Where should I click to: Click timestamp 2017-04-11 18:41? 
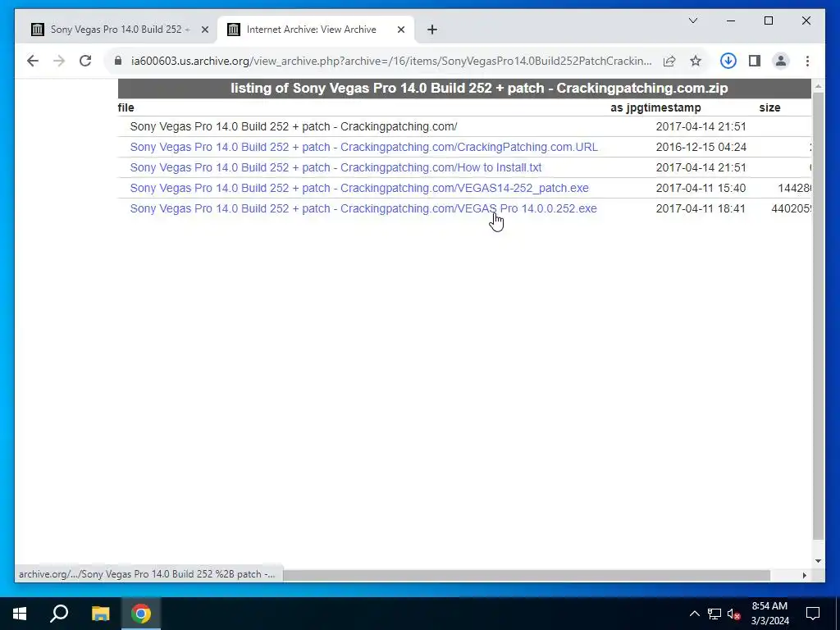click(x=701, y=208)
